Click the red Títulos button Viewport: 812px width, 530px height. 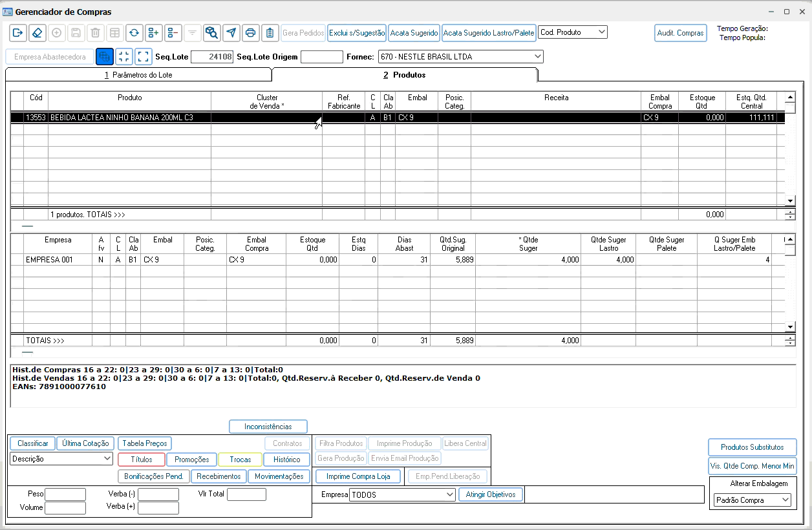(x=142, y=460)
